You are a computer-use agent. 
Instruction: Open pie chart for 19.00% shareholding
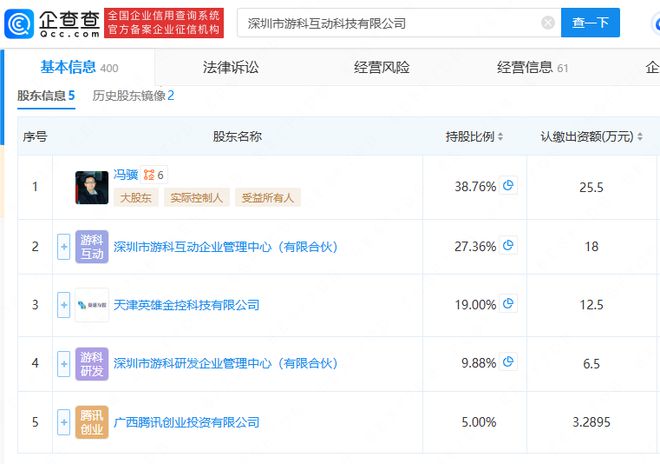coord(508,304)
